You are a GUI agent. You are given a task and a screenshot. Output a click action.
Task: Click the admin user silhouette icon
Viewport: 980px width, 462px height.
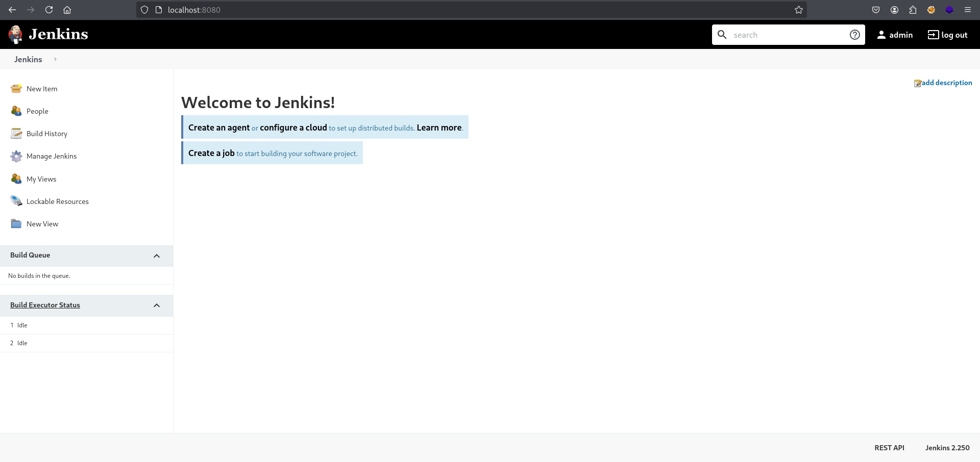[x=881, y=35]
